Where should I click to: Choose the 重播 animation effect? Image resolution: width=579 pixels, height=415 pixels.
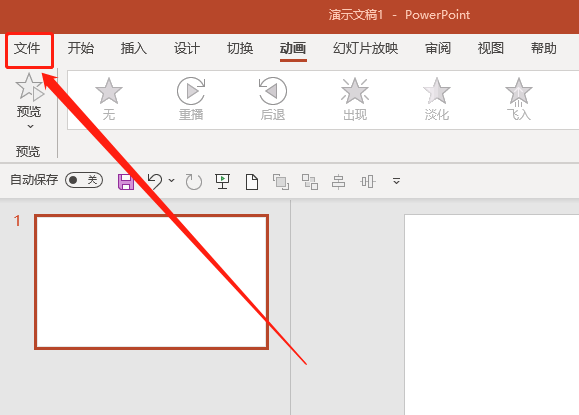(x=191, y=99)
